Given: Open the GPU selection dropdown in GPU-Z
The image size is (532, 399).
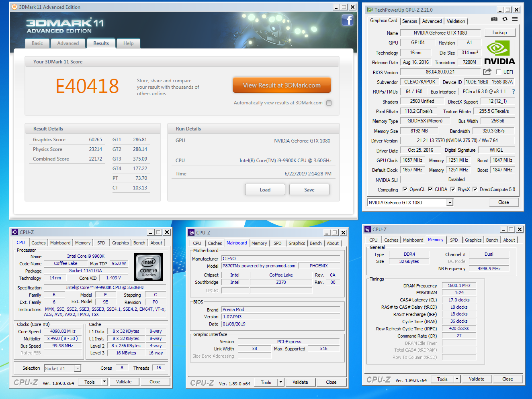Looking at the screenshot, I should pyautogui.click(x=450, y=203).
